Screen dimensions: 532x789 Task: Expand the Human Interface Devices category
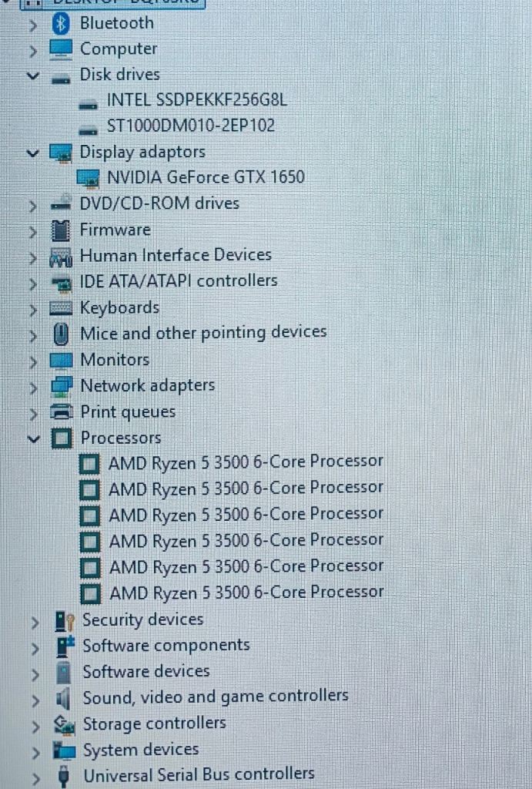pos(33,257)
